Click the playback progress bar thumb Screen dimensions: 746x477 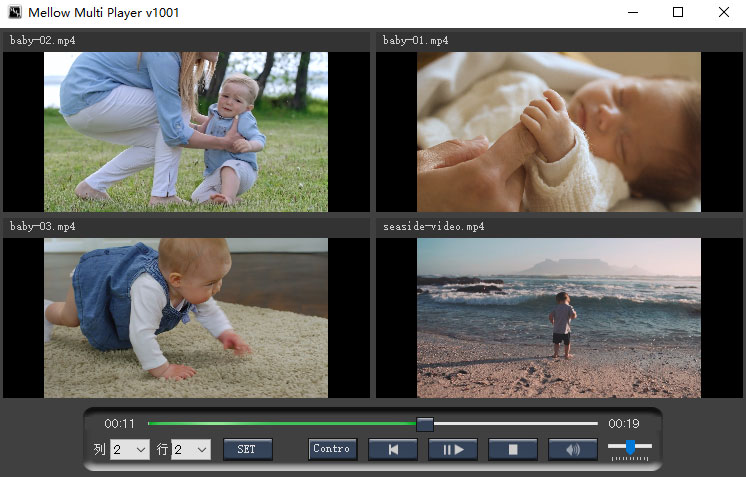pos(425,424)
